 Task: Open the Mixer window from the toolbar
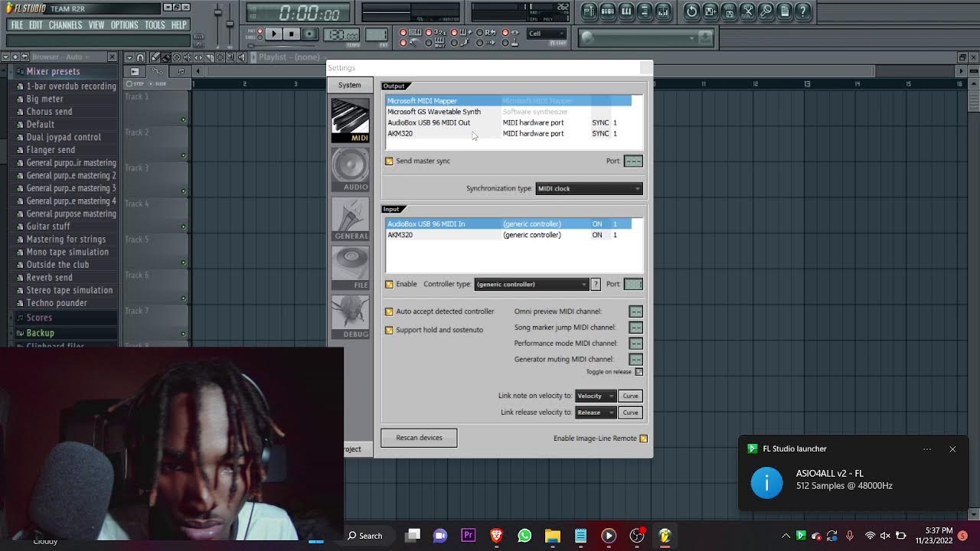tap(663, 11)
